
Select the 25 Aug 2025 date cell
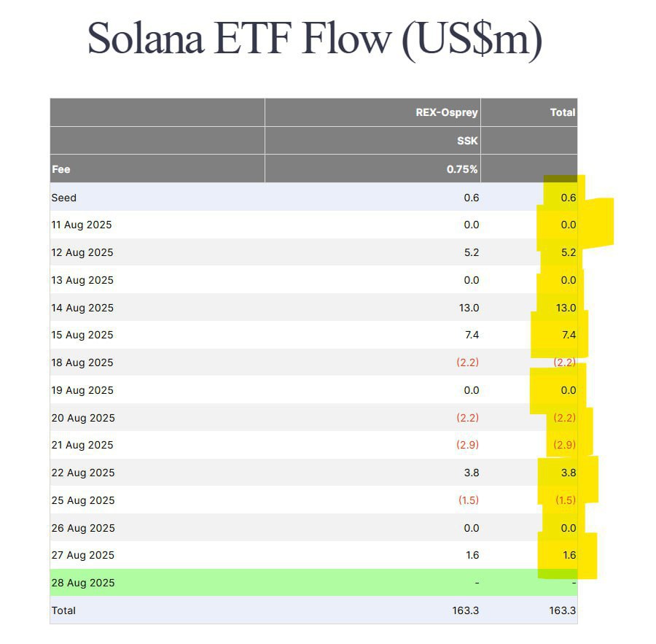(x=82, y=500)
